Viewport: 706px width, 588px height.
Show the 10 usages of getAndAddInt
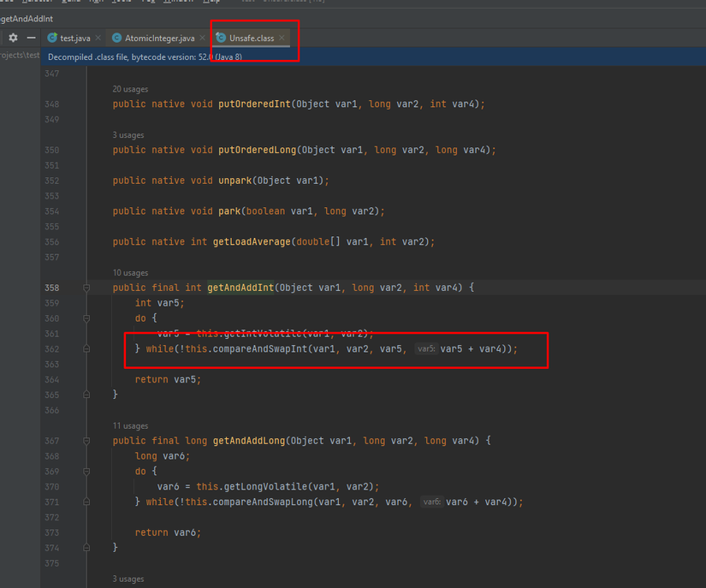pos(130,273)
